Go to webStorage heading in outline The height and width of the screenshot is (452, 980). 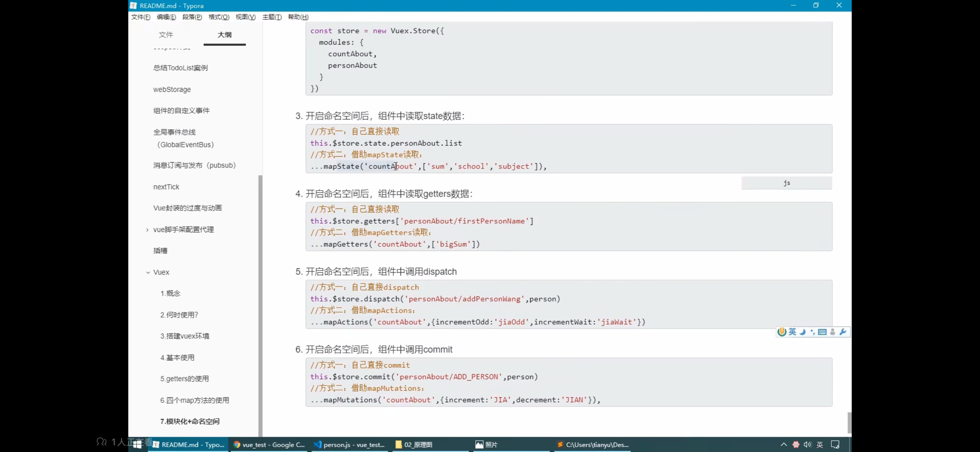(x=172, y=89)
